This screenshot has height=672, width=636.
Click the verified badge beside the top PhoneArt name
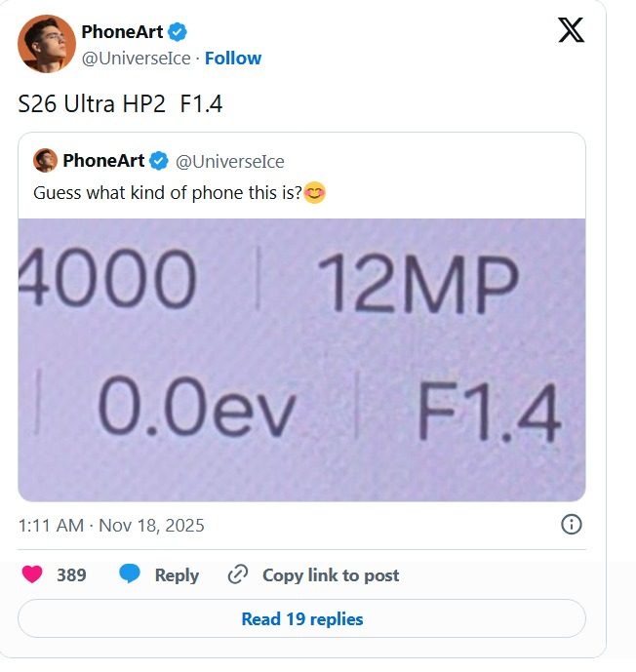point(177,32)
